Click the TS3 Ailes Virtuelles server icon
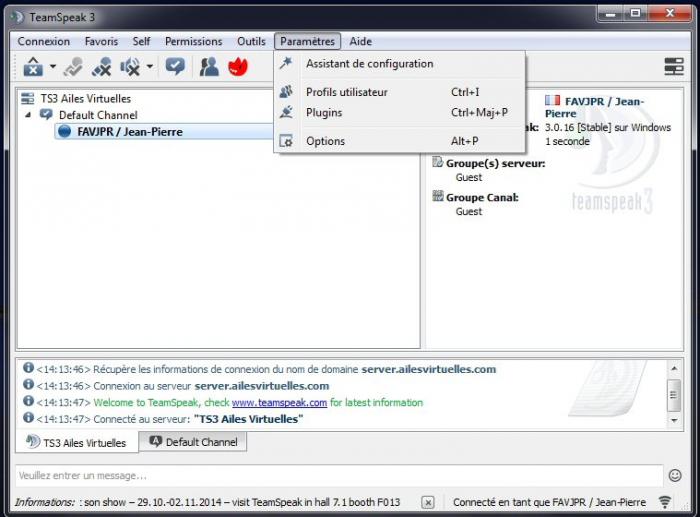 pos(28,98)
